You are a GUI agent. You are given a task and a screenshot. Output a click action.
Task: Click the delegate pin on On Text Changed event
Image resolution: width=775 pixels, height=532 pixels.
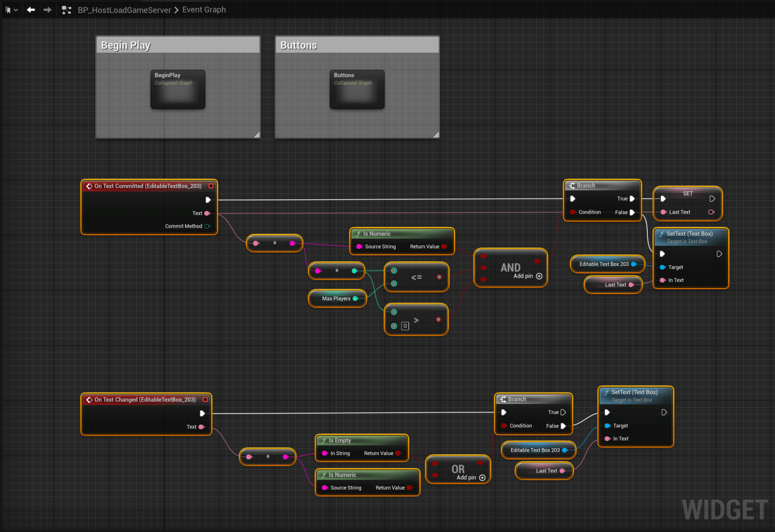(x=205, y=399)
